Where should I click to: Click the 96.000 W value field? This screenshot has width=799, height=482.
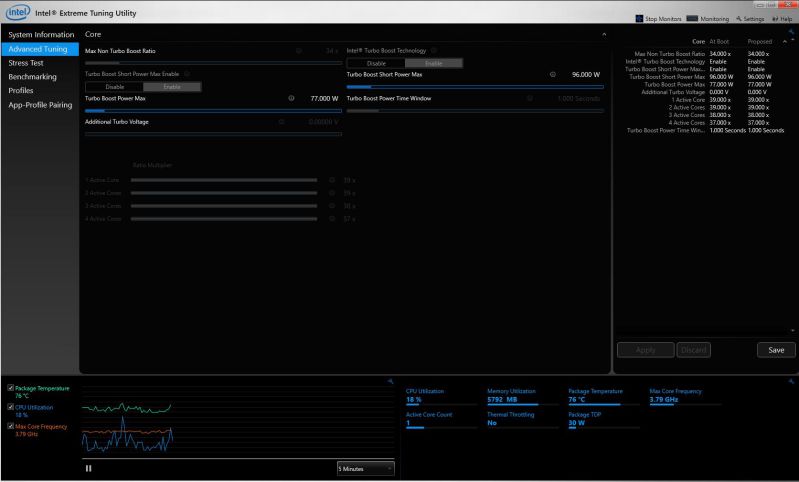click(x=585, y=74)
